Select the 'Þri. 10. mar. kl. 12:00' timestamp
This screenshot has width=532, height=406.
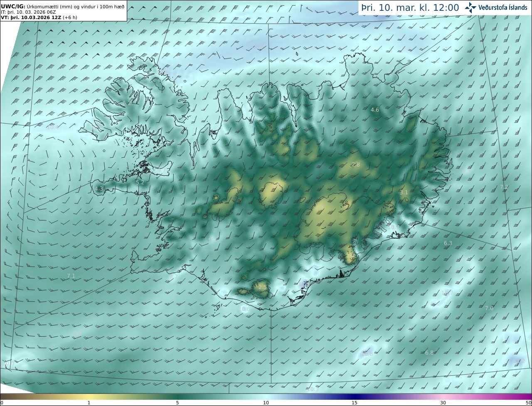pyautogui.click(x=410, y=7)
